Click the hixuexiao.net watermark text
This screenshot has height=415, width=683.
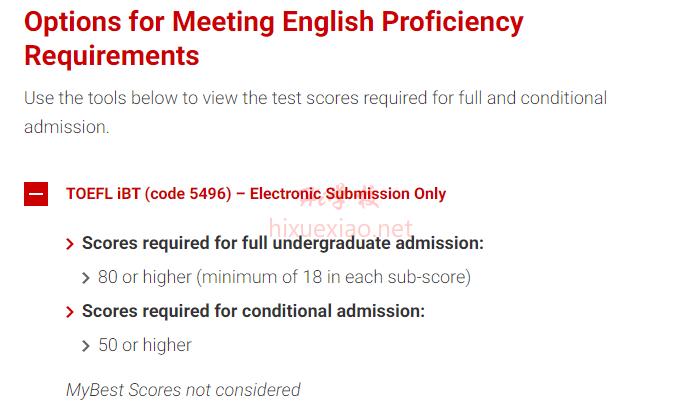[x=341, y=228]
